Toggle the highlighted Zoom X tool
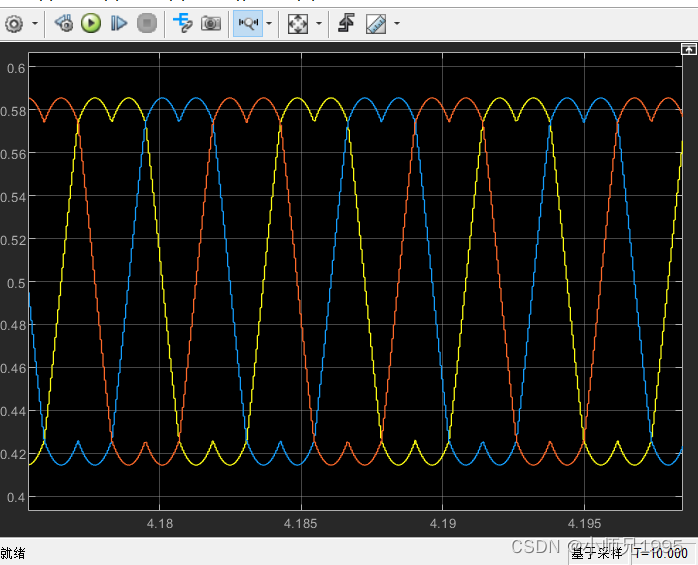Screen dimensions: 698x565 [247, 23]
